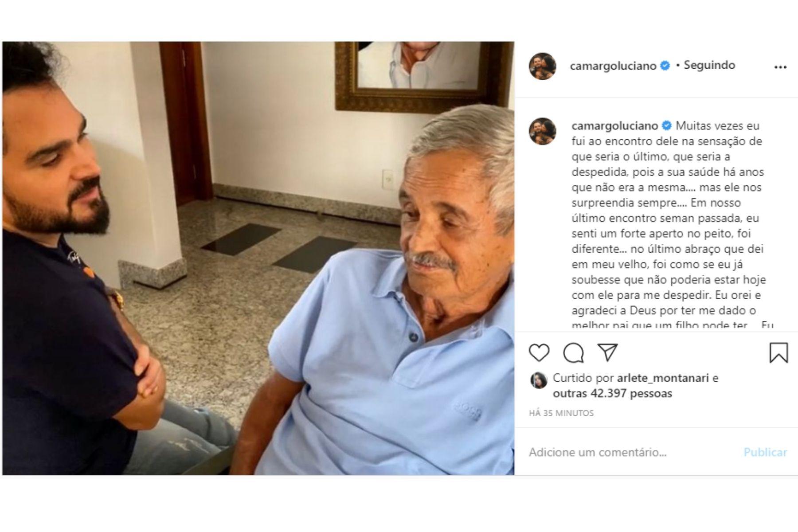Click the post photo of two men
This screenshot has width=798, height=532.
point(258,258)
